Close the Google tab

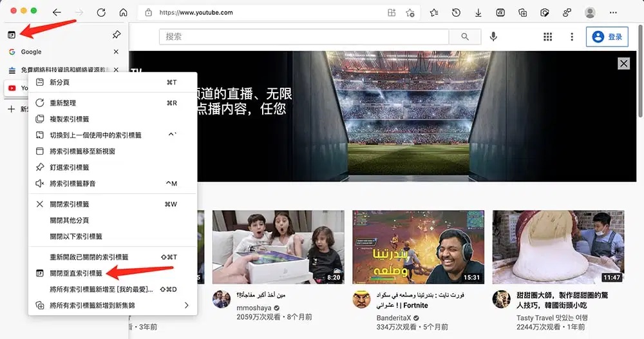point(116,52)
